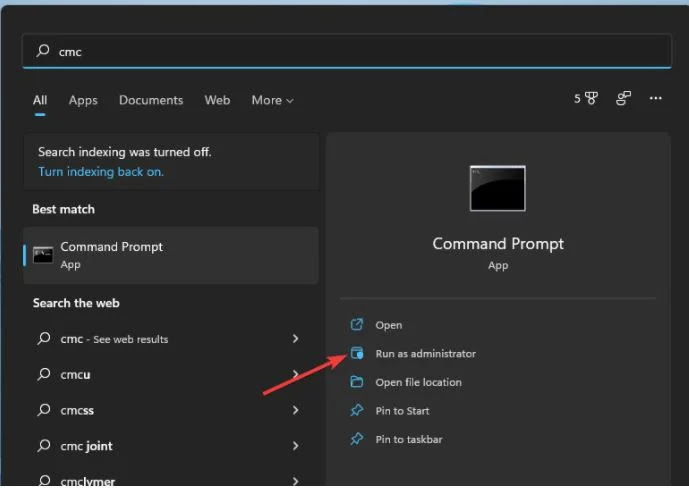Click the Pin to Start pin icon
Viewport: 689px width, 488px height.
[x=357, y=410]
